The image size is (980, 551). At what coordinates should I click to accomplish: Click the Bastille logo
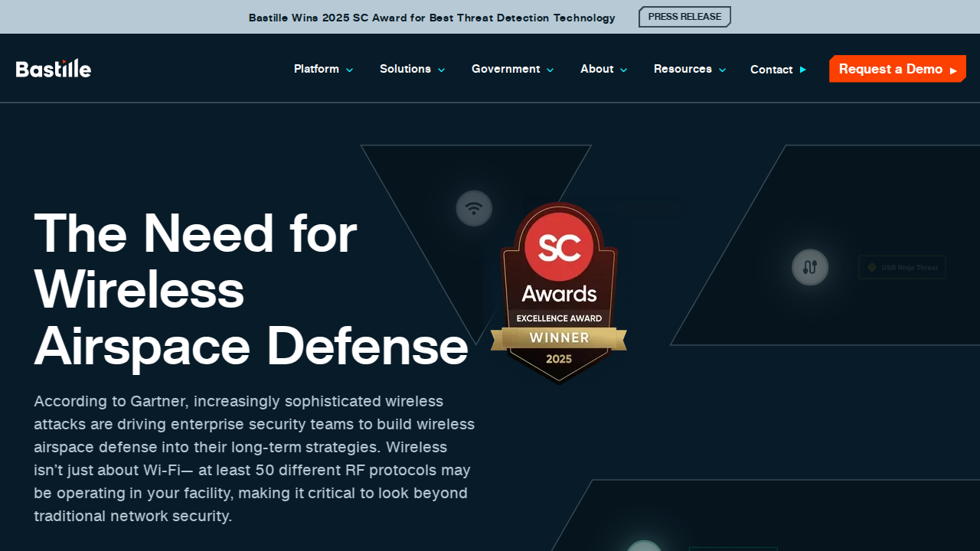[x=54, y=69]
